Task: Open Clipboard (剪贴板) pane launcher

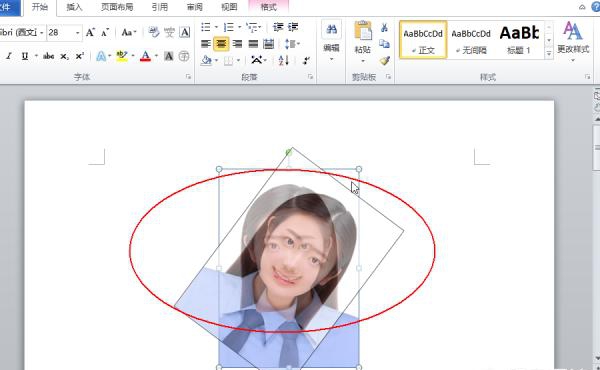Action: click(x=388, y=77)
